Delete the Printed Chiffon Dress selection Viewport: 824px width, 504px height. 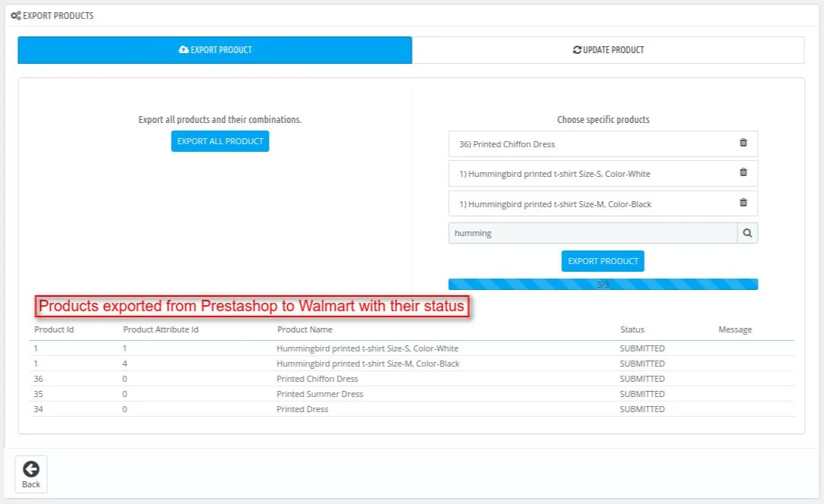pos(743,143)
